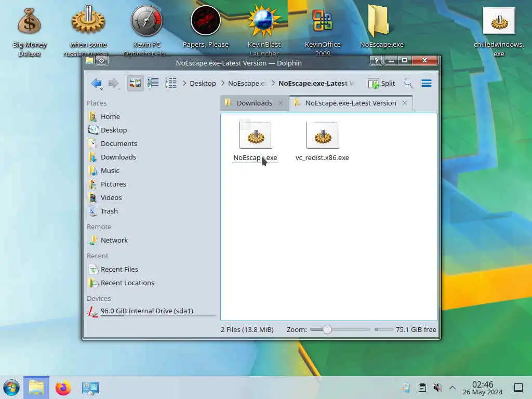
Task: Switch to the Downloads tab
Action: coord(255,103)
